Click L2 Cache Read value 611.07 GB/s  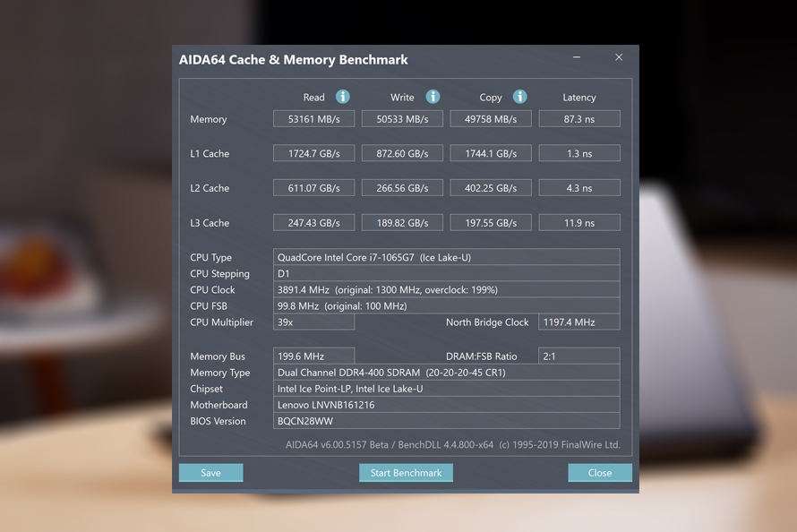tap(313, 188)
